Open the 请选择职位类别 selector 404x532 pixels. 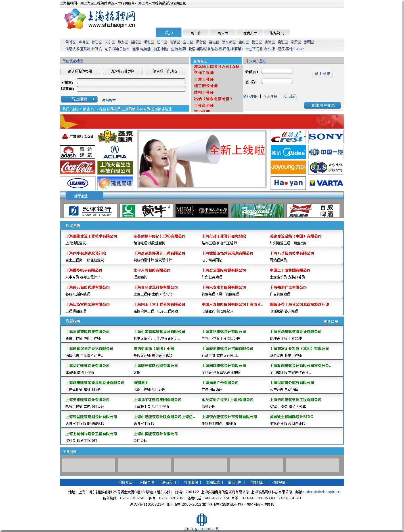pyautogui.click(x=80, y=71)
